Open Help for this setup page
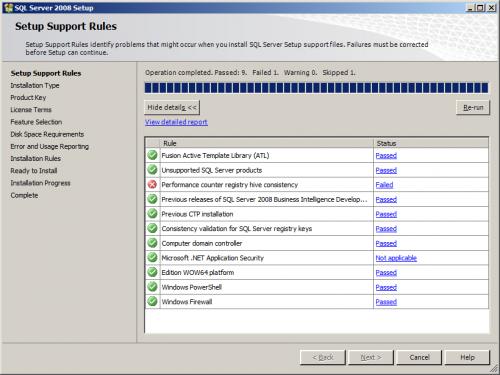Image resolution: width=500 pixels, height=375 pixels. coord(467,357)
